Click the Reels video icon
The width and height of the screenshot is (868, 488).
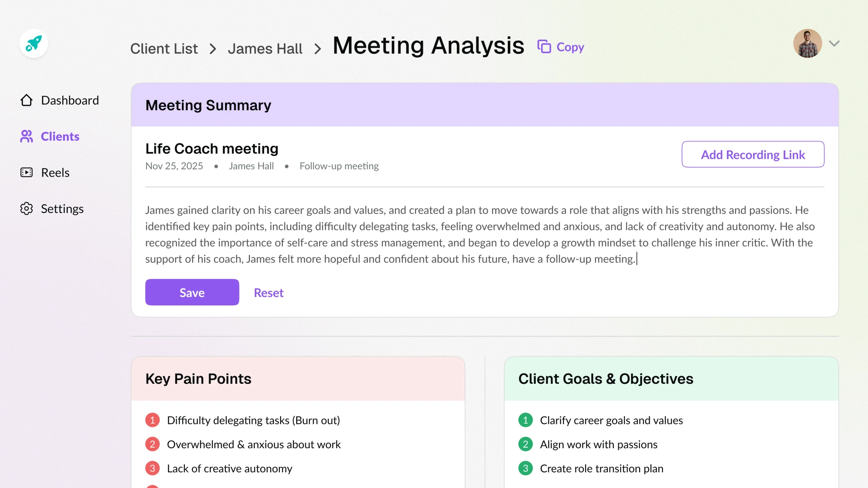coord(26,172)
